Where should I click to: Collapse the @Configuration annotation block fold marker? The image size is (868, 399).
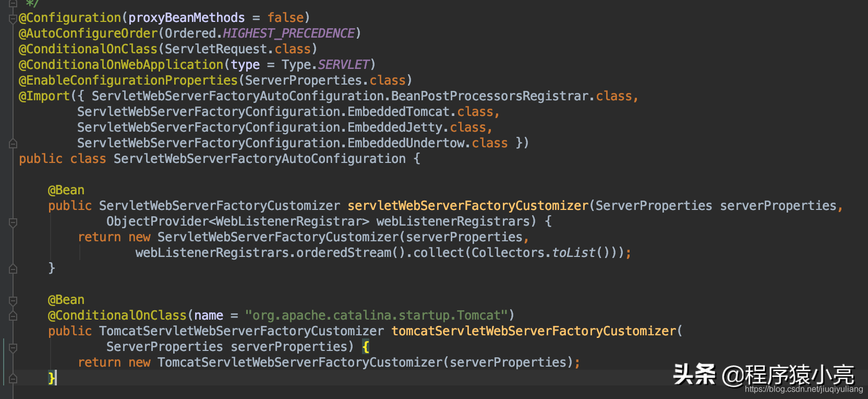click(x=13, y=19)
